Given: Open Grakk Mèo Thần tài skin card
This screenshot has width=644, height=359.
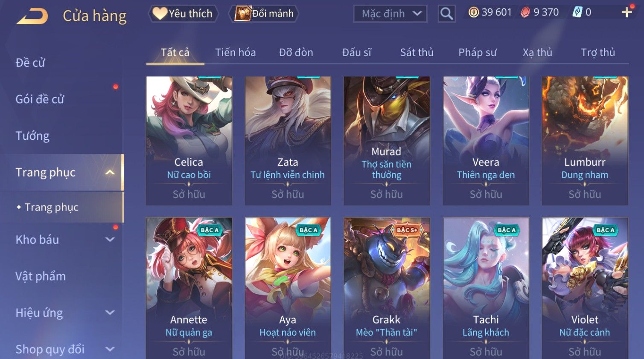Looking at the screenshot, I should pyautogui.click(x=387, y=288).
